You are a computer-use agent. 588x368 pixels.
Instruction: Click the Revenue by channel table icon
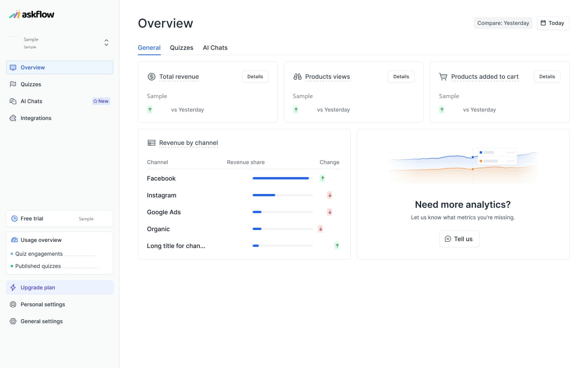coord(152,143)
